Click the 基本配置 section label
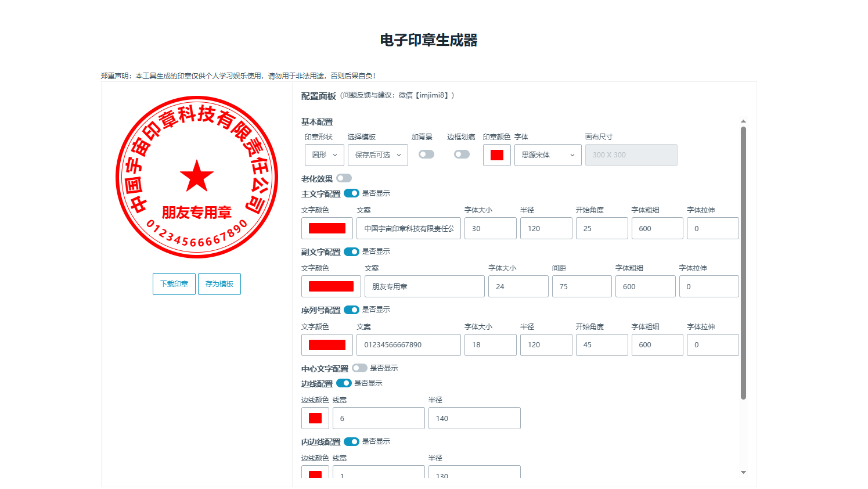This screenshot has width=868, height=489. click(317, 122)
